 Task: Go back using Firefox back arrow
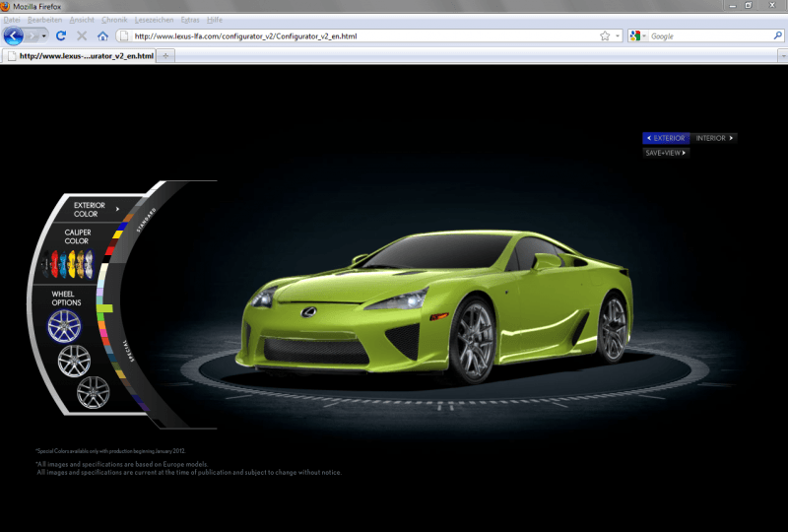13,35
